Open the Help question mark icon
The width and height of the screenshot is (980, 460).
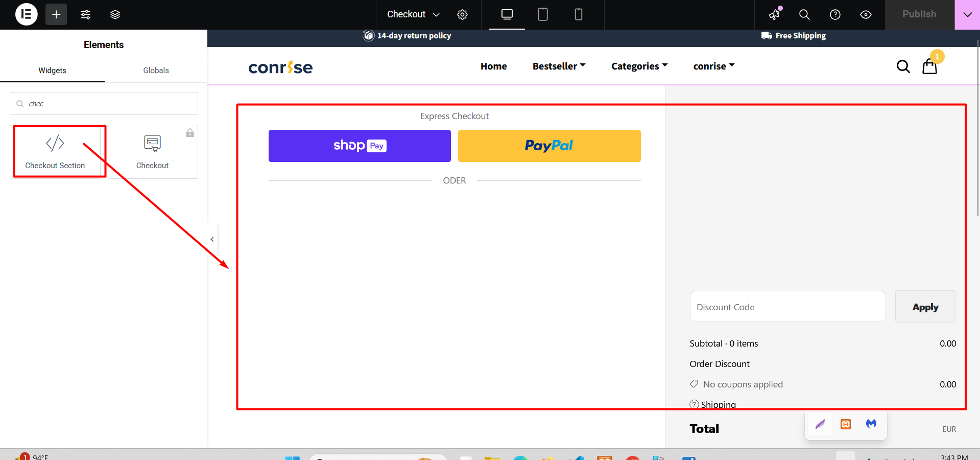[835, 14]
